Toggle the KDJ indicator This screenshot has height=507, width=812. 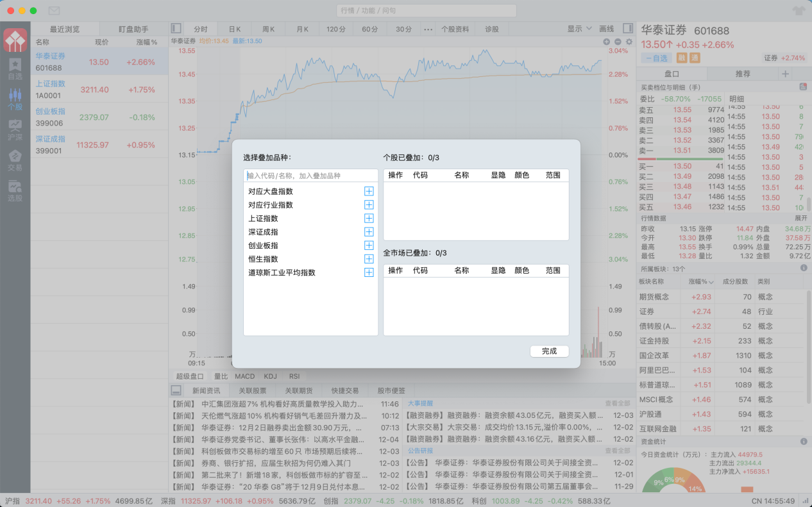pos(270,376)
